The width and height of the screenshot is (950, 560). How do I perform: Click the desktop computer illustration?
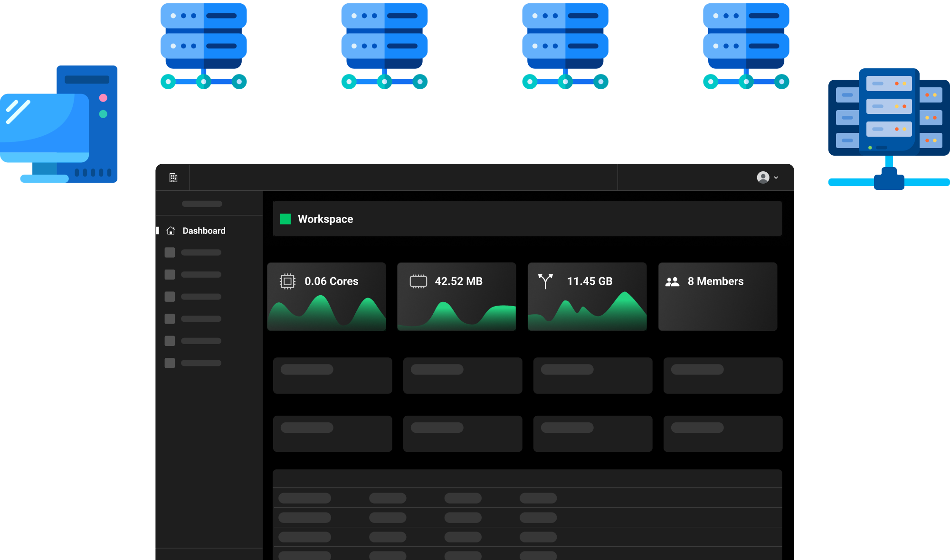tap(59, 126)
